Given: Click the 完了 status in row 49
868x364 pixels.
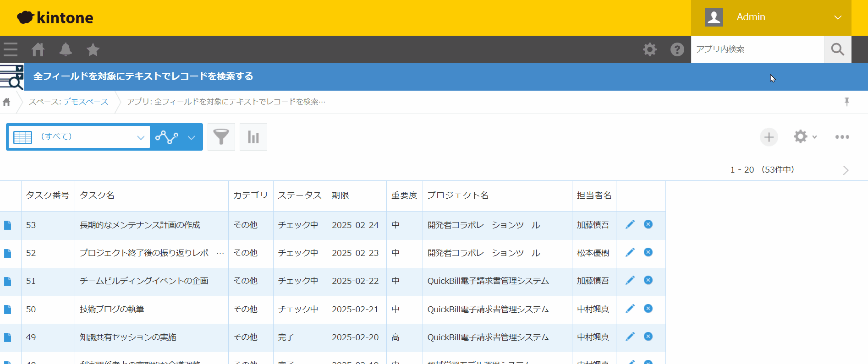Looking at the screenshot, I should coord(286,337).
